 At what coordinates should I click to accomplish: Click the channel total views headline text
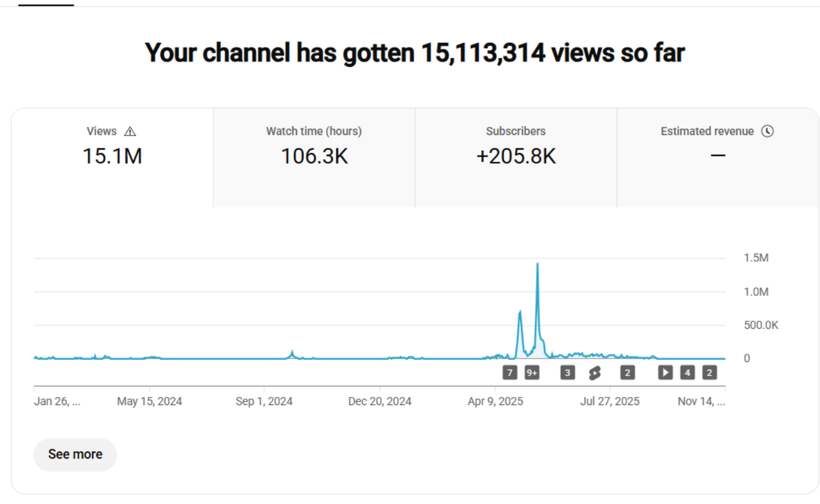tap(415, 53)
